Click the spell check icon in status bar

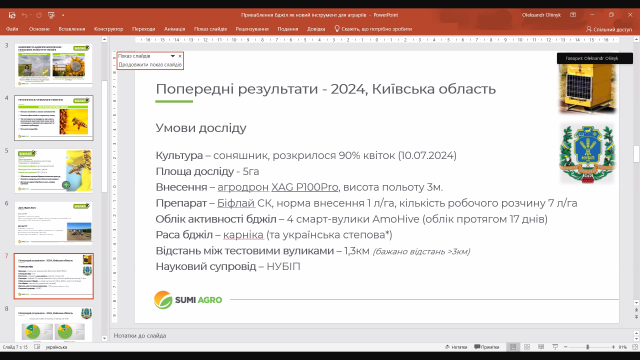[37, 347]
